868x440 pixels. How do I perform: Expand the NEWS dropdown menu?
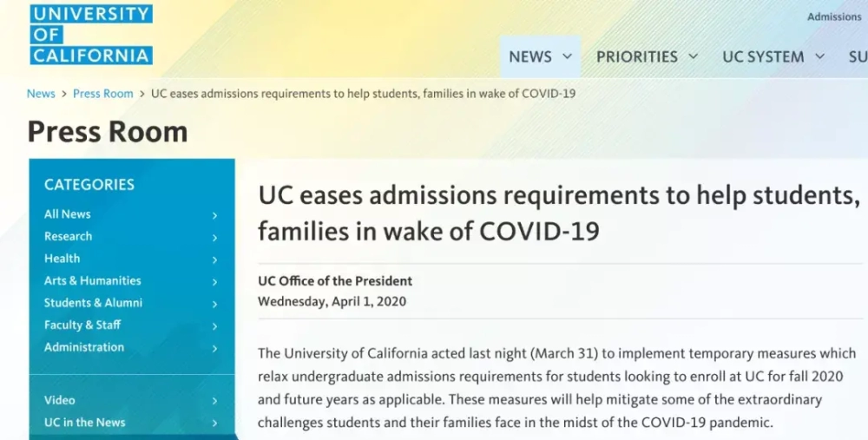coord(540,56)
